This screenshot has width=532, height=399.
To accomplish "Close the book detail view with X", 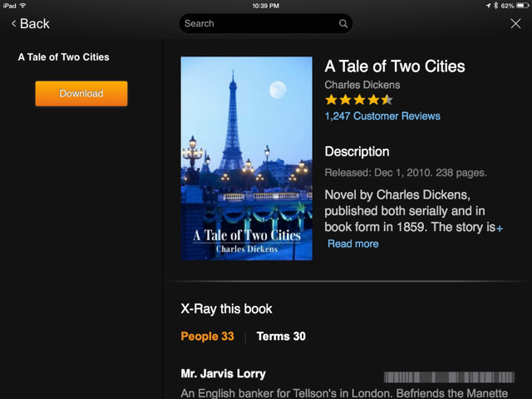I will [x=515, y=23].
